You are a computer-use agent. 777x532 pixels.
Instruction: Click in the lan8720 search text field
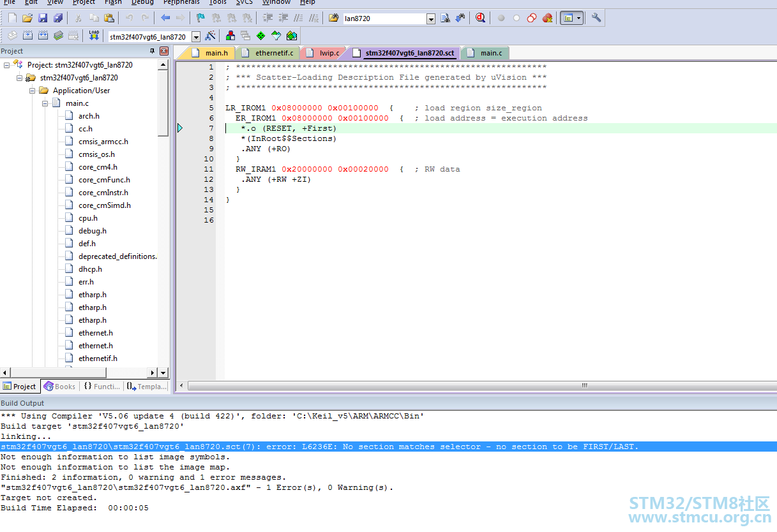[x=384, y=19]
